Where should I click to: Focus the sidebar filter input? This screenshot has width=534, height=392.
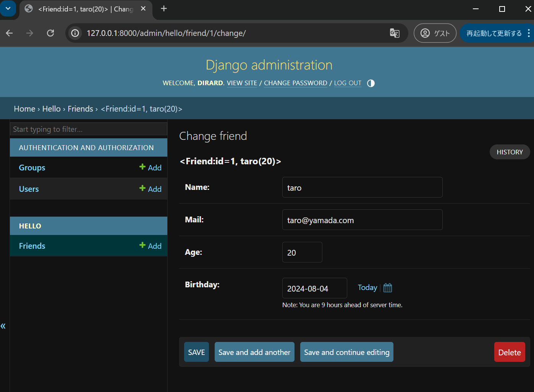pyautogui.click(x=89, y=129)
